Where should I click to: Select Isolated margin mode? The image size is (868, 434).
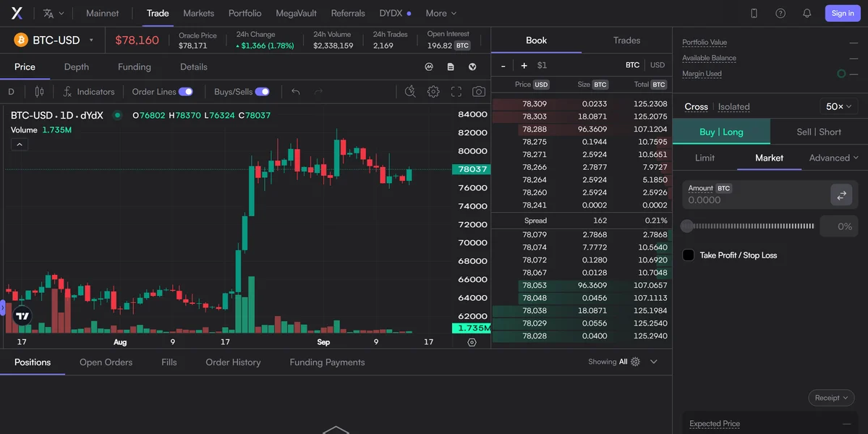733,106
